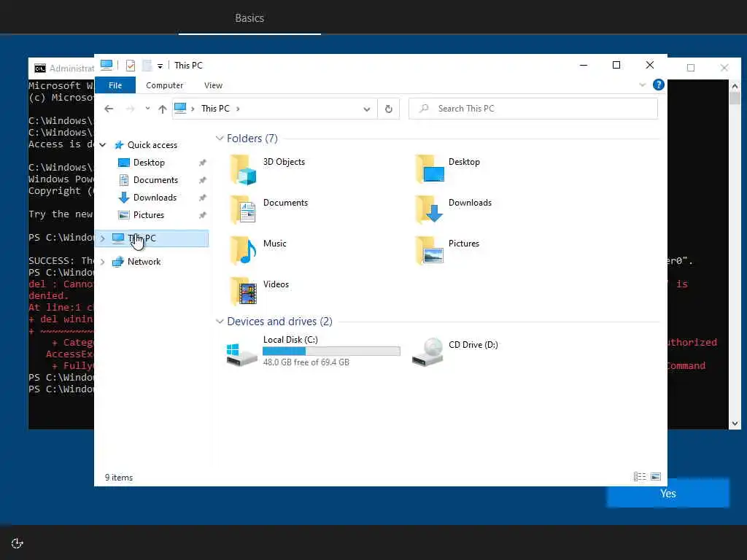Open Customize Quick Access Toolbar dropdown

pos(160,66)
